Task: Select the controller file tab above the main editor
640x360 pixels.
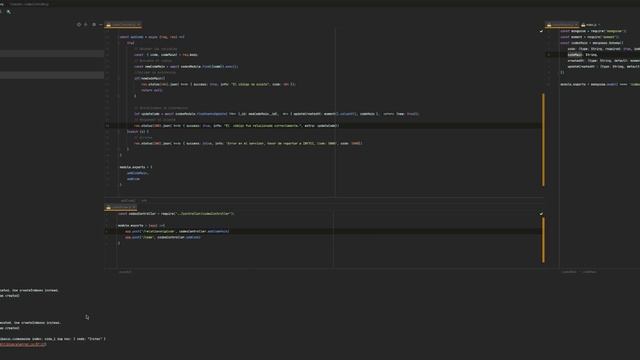Action: [123, 25]
